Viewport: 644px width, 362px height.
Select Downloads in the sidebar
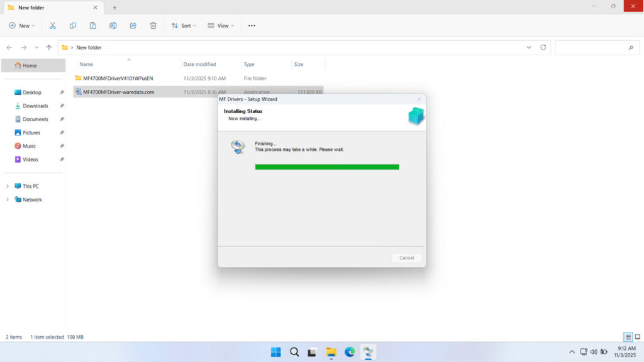click(36, 106)
